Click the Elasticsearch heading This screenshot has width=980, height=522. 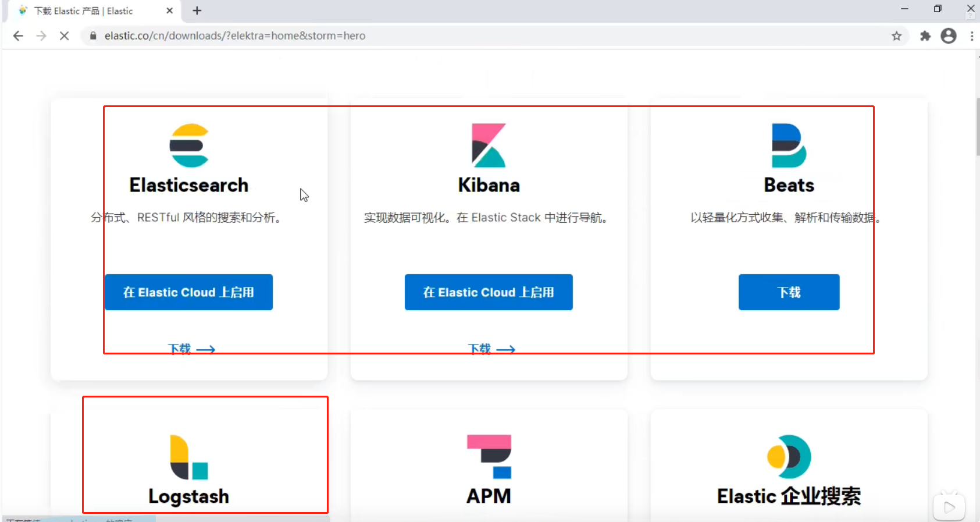coord(189,185)
